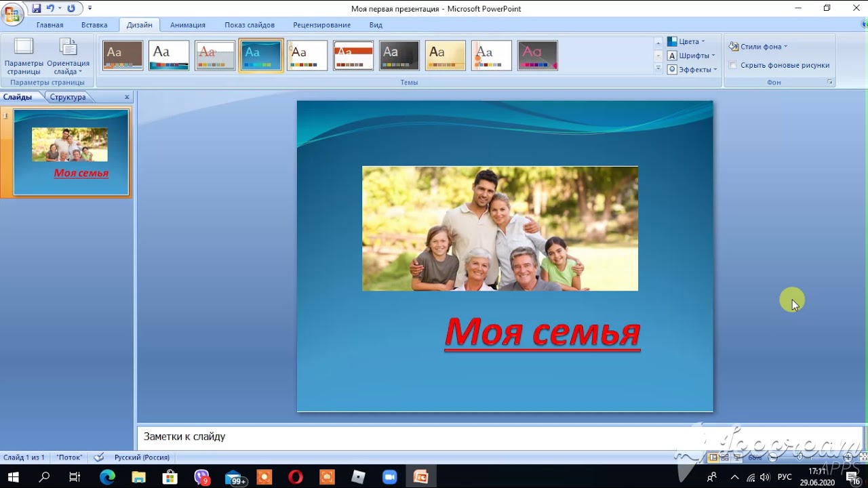Image resolution: width=868 pixels, height=488 pixels.
Task: Open the Undo history dropdown arrow
Action: click(60, 9)
